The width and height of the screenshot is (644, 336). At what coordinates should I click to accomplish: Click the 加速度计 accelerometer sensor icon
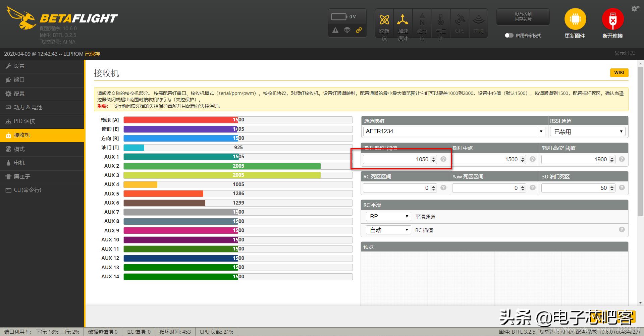403,23
